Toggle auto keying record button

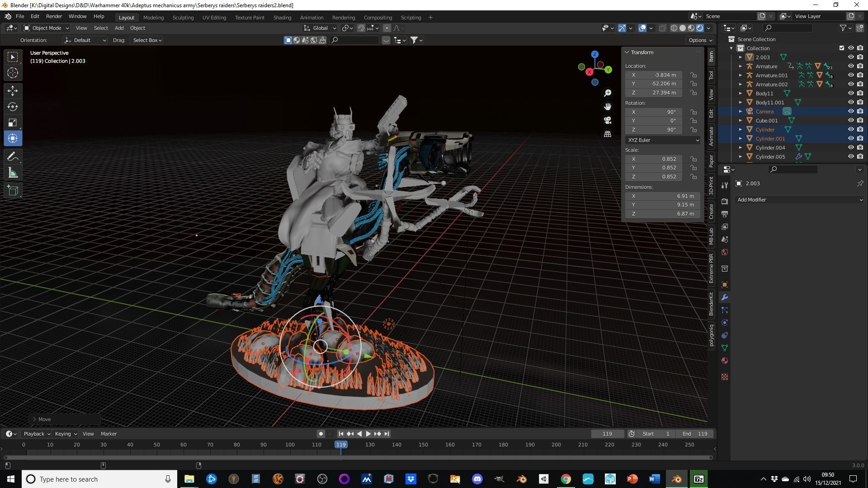pyautogui.click(x=321, y=434)
